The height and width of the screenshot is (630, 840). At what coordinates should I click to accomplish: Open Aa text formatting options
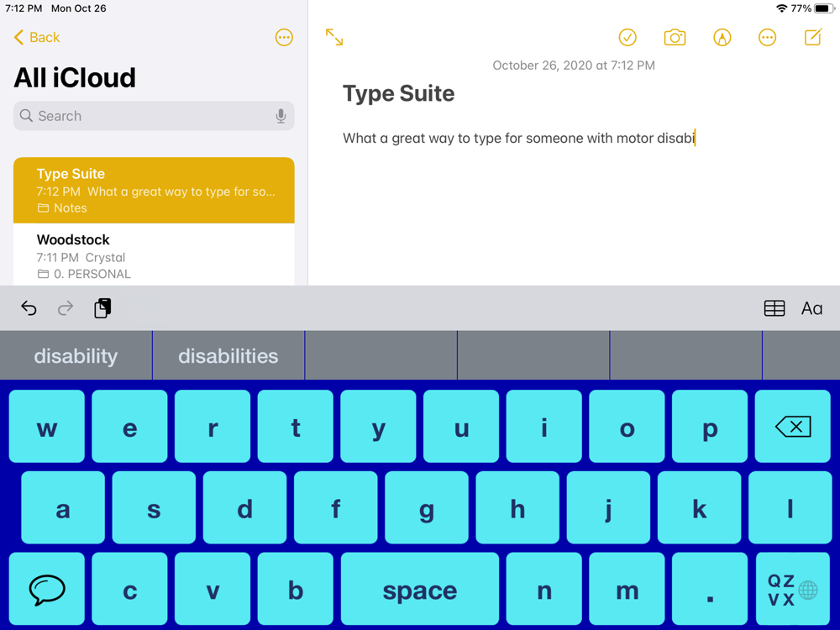811,308
